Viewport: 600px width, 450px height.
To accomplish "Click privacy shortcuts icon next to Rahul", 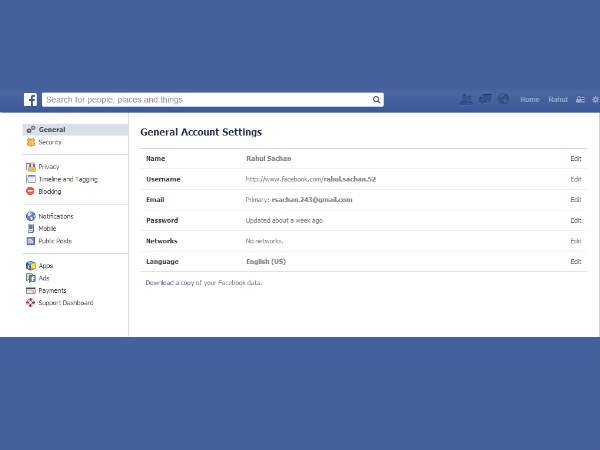I will coord(580,99).
